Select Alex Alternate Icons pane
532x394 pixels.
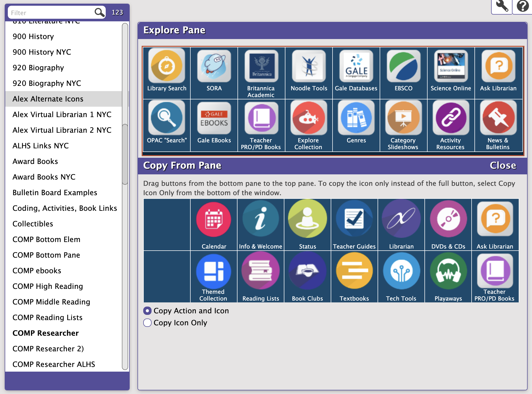pyautogui.click(x=64, y=99)
